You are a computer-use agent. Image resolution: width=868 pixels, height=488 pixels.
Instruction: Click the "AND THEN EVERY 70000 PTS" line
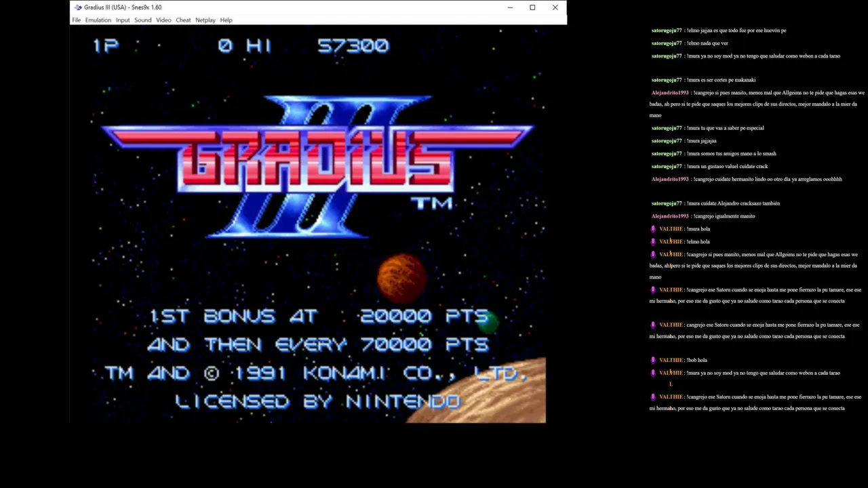click(x=318, y=345)
